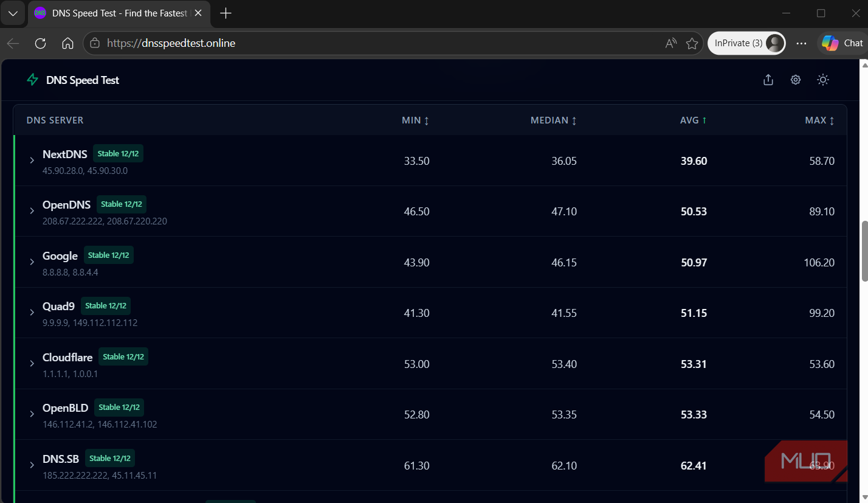Toggle light theme with sun icon
This screenshot has width=868, height=503.
[x=823, y=80]
